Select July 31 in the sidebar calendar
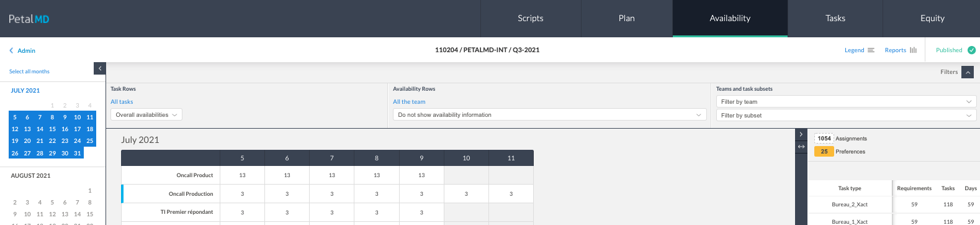This screenshot has height=225, width=980. [x=78, y=153]
